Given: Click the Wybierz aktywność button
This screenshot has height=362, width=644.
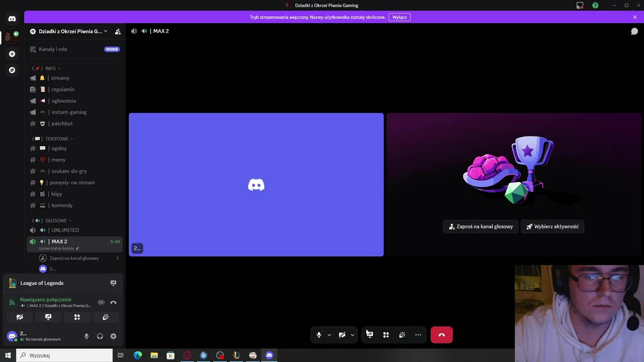Looking at the screenshot, I should 552,226.
